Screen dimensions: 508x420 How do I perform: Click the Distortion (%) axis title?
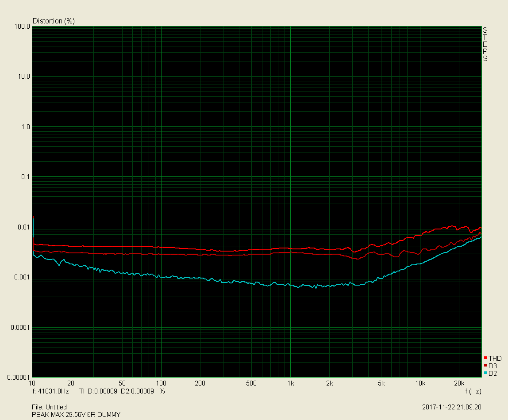coord(54,21)
